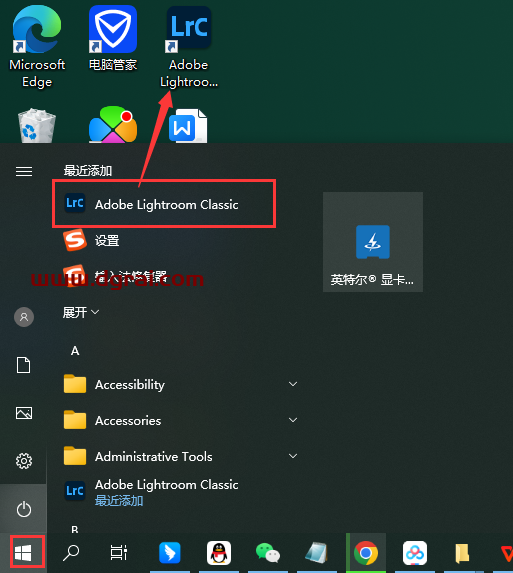Open Adobe Lightroom Classic in the A list

[x=152, y=492]
